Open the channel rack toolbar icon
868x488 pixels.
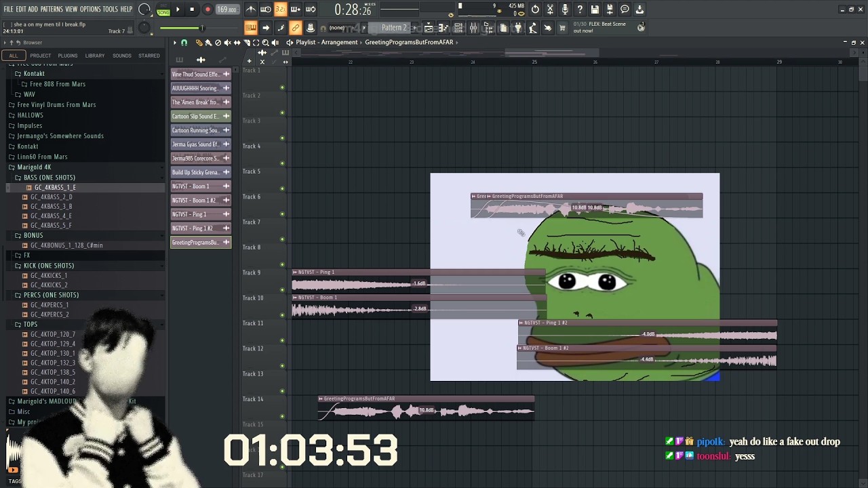[458, 28]
